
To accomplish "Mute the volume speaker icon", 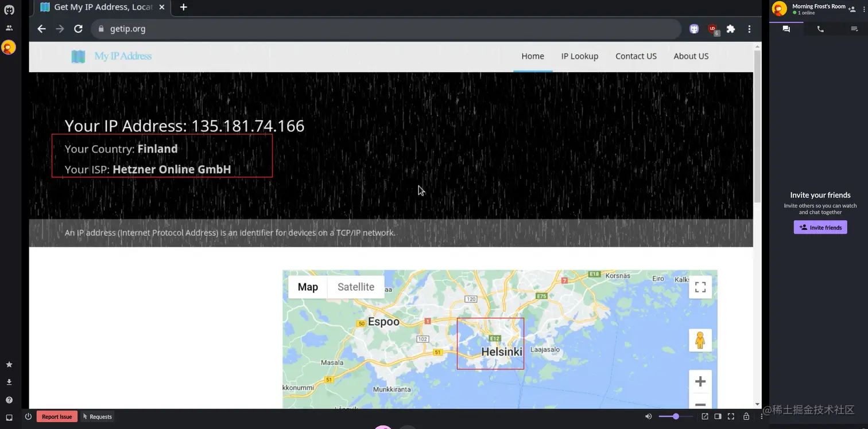I will click(x=648, y=416).
